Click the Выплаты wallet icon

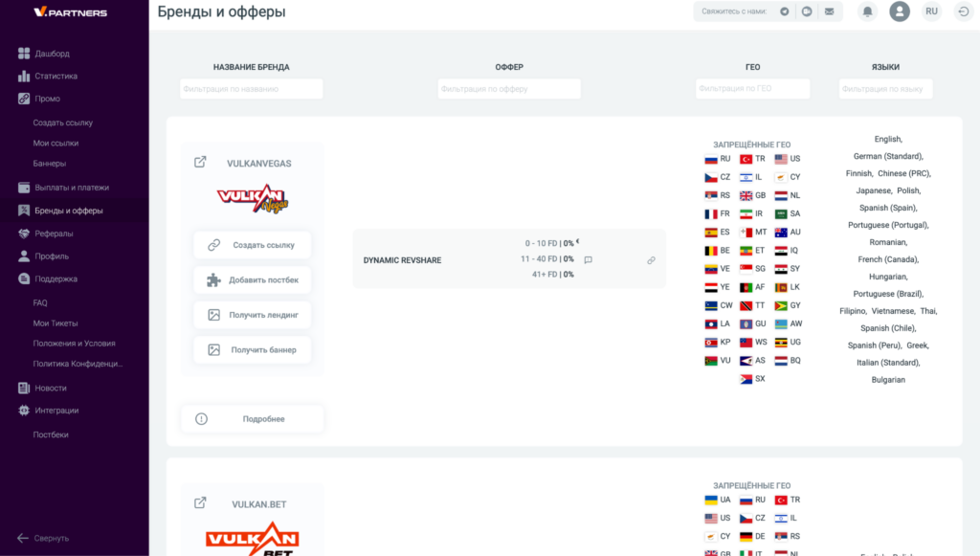[x=24, y=188]
